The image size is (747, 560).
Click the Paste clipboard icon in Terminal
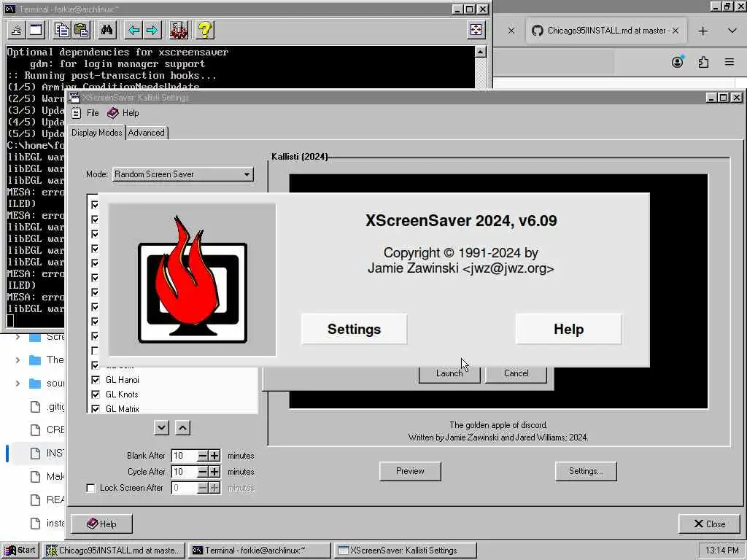tap(82, 30)
